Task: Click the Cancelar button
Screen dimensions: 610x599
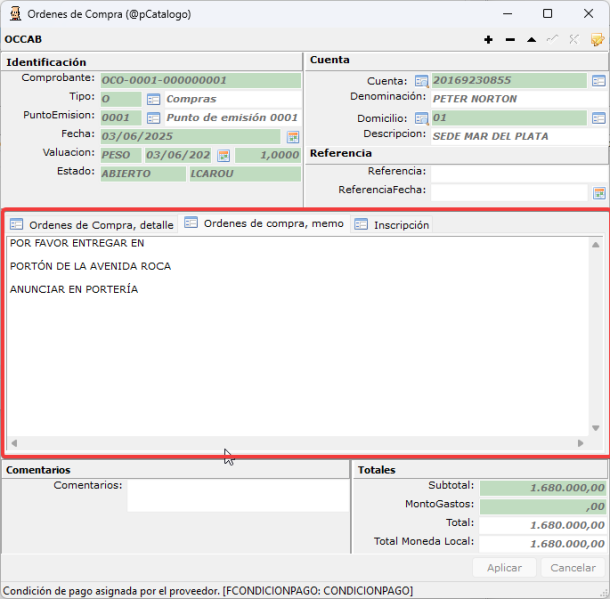Action: click(573, 567)
